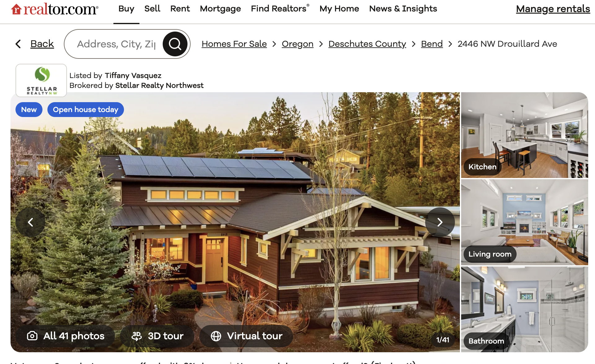Follow the Manage rentals link

[553, 9]
